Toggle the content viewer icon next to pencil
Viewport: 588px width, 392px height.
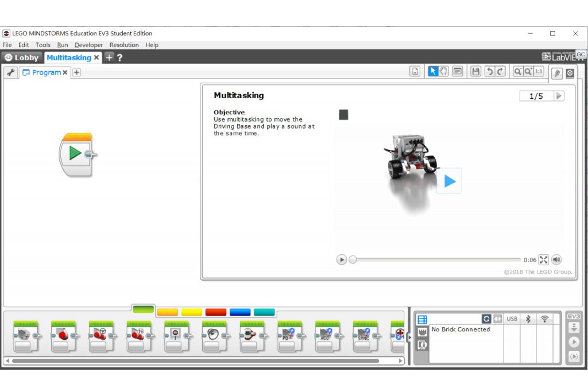click(x=570, y=73)
